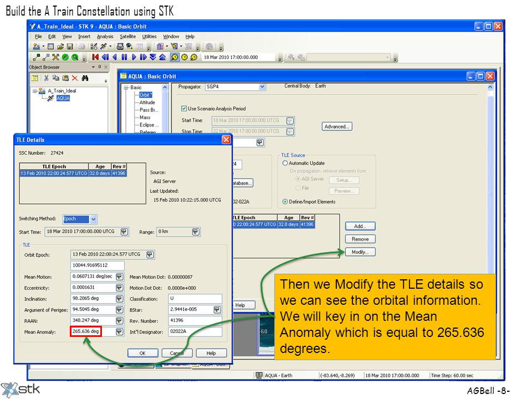Select Attitude in the properties tree
Viewport: 532px width, 399px height.
point(147,103)
